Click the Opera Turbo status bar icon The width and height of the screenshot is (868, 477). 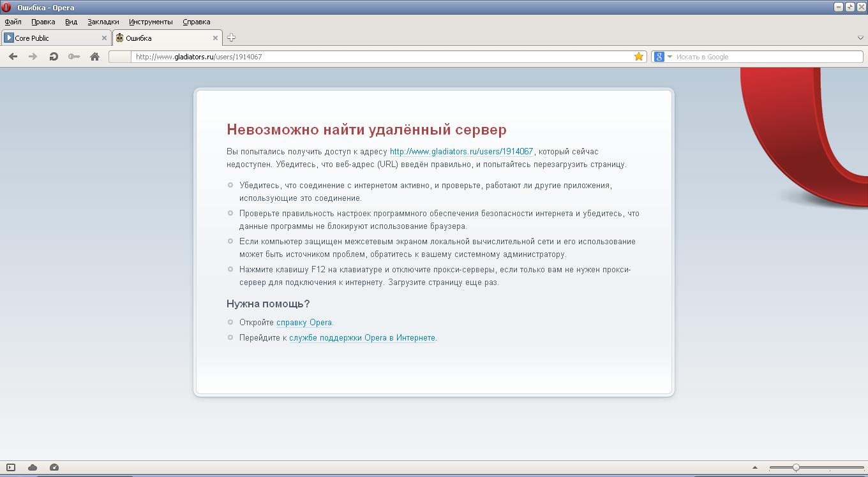click(54, 467)
